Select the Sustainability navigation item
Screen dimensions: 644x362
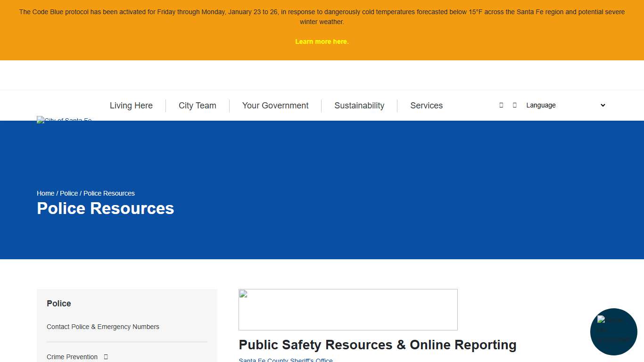coord(359,105)
